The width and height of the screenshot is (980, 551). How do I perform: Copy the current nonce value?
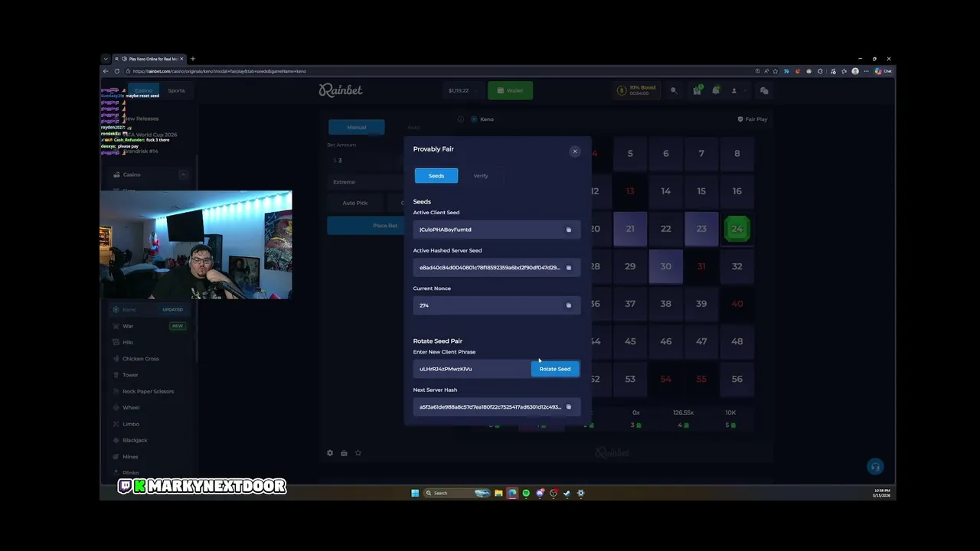coord(568,305)
